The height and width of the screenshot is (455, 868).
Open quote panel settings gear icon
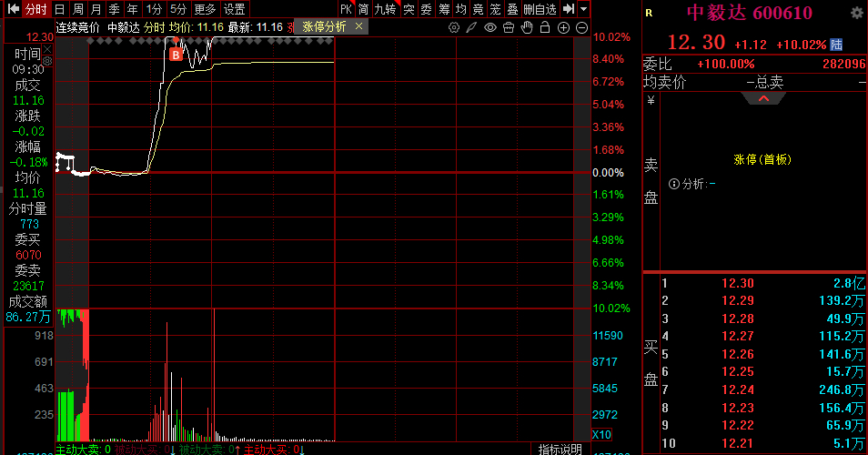pos(857,13)
